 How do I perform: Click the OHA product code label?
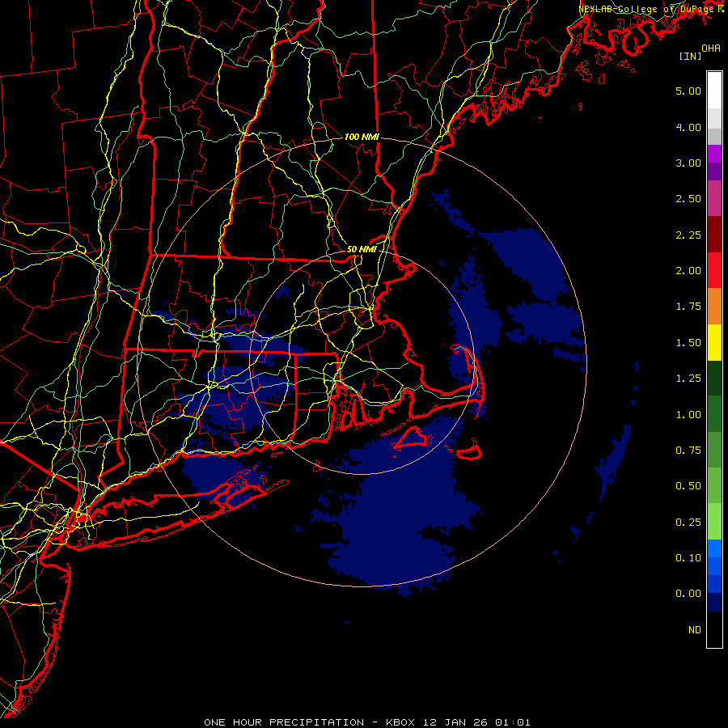click(711, 49)
